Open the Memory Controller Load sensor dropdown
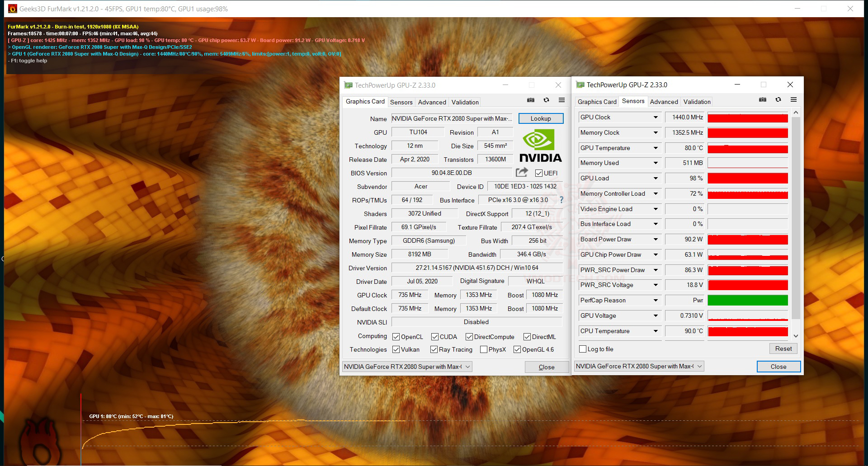The image size is (868, 466). click(656, 194)
